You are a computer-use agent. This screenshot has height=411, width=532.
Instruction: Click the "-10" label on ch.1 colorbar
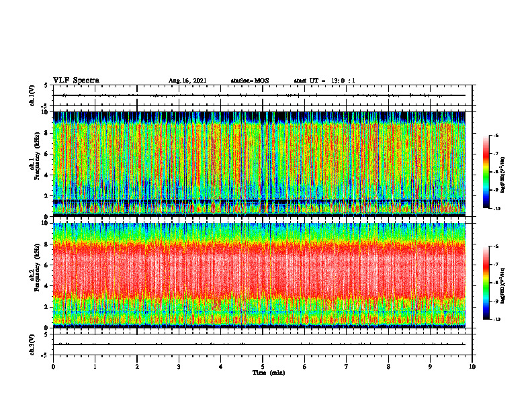[x=497, y=209]
